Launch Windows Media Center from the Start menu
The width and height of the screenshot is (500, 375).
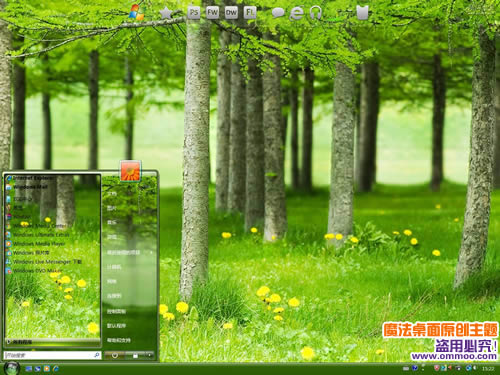coord(36,226)
